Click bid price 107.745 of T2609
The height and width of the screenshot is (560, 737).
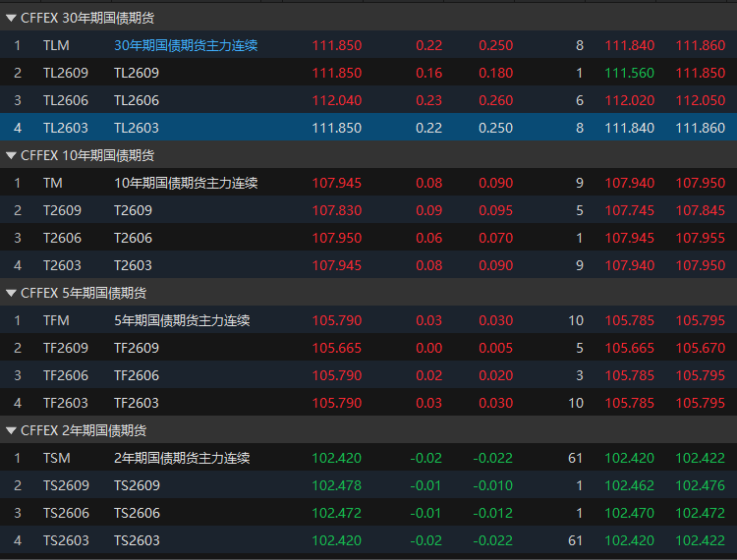(x=629, y=210)
